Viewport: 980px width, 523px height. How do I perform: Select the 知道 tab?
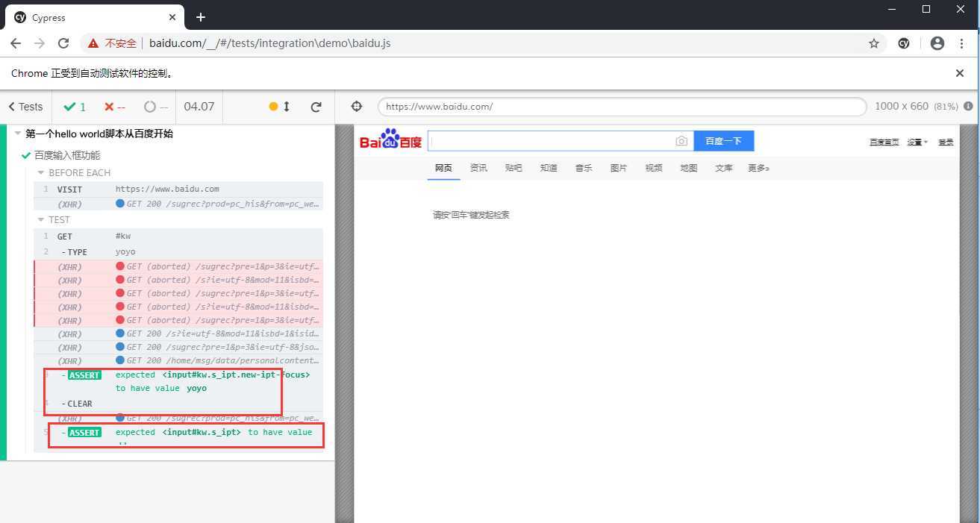pos(549,168)
